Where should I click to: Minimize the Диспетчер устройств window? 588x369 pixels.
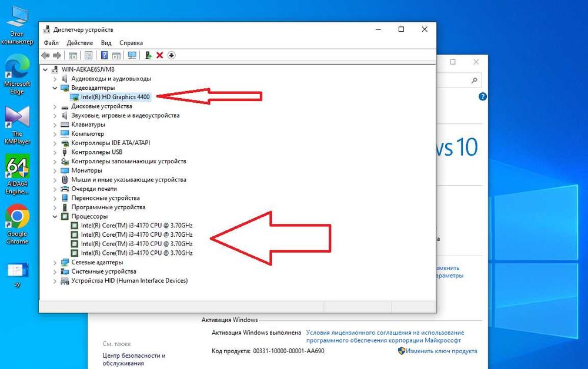click(378, 29)
